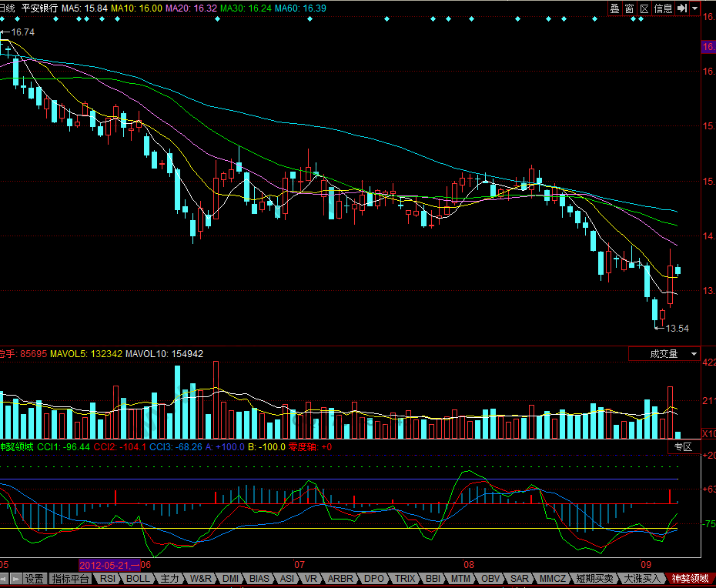Select the BOLL indicator tab
The height and width of the screenshot is (588, 716).
tap(138, 579)
